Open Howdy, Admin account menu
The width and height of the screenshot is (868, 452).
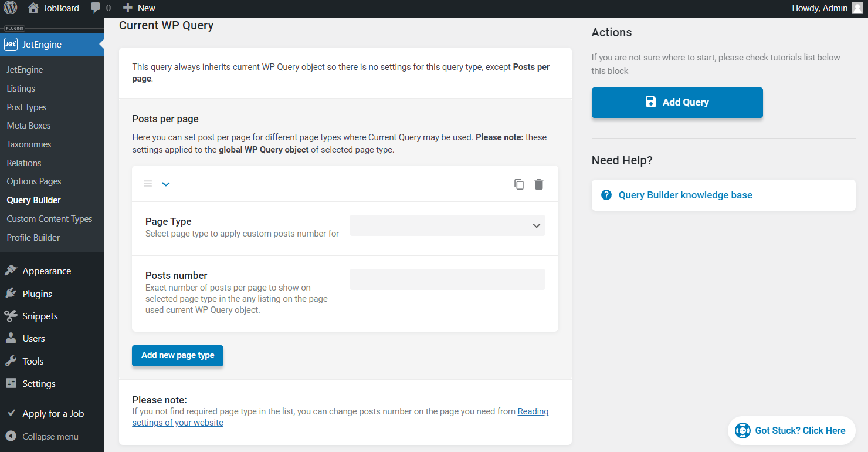coord(828,8)
